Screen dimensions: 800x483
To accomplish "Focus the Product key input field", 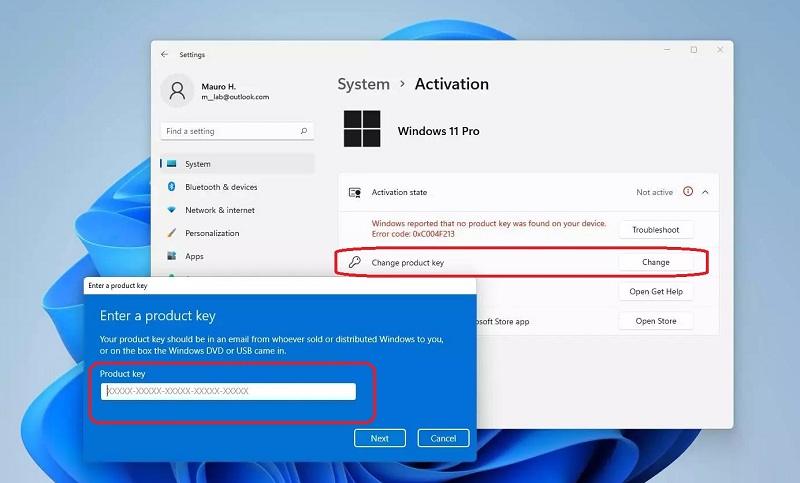I will coord(228,391).
